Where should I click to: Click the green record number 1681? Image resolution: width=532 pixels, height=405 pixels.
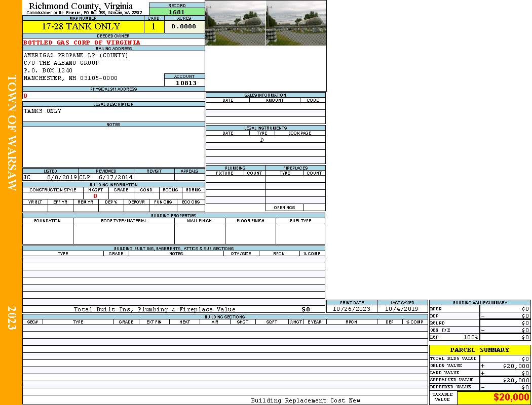[177, 12]
